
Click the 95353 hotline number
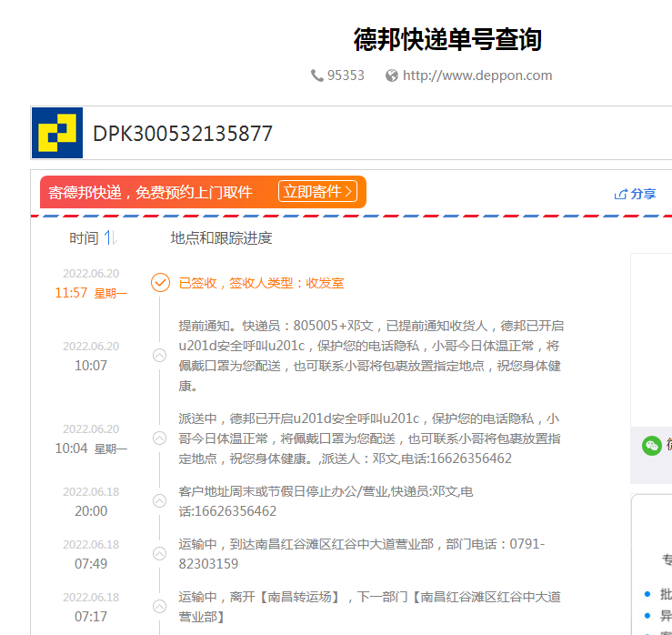(x=346, y=76)
